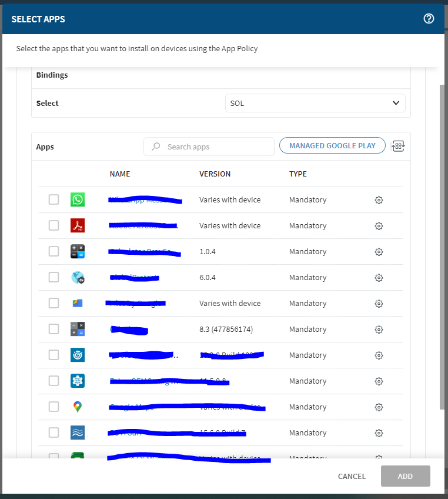The height and width of the screenshot is (499, 448).
Task: Expand the SOL bindings dropdown
Action: (x=315, y=103)
